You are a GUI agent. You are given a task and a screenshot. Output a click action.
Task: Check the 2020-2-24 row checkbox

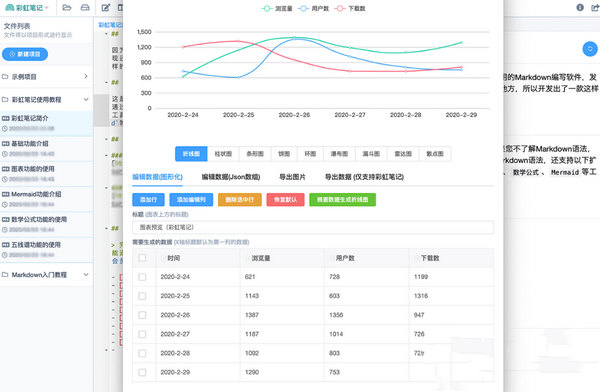point(142,277)
